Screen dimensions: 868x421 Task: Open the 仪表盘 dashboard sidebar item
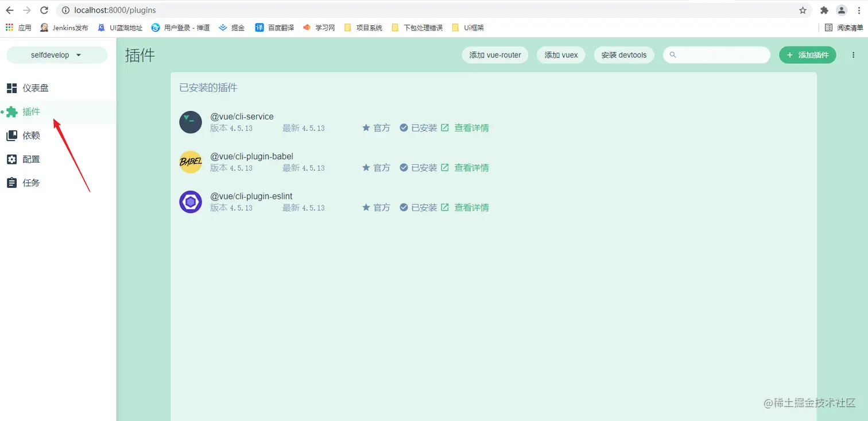point(58,88)
